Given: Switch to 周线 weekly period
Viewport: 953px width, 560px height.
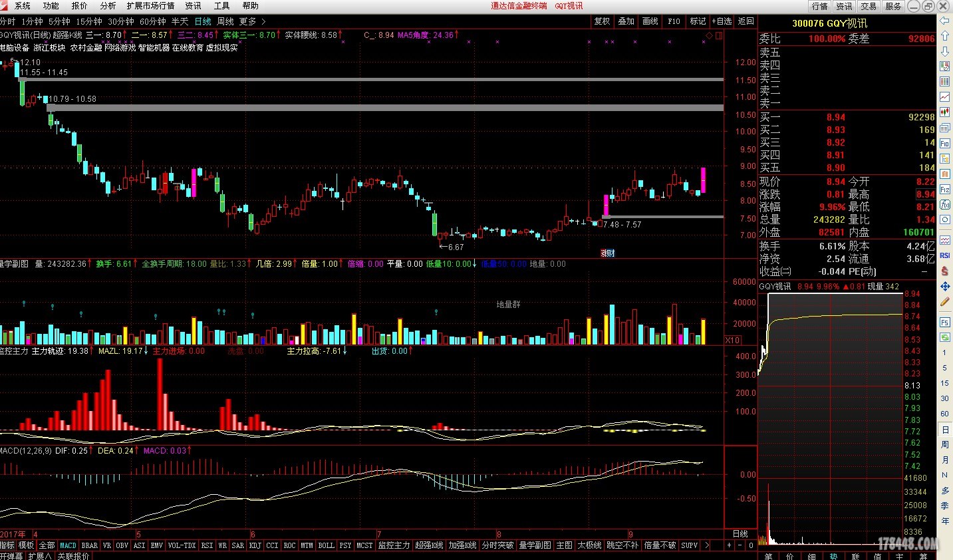Looking at the screenshot, I should [x=225, y=21].
